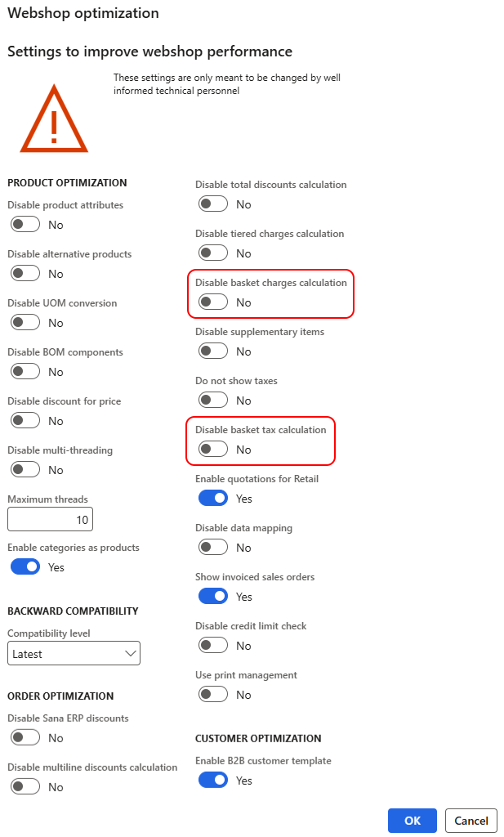Screen dimensions: 504x837
Task: Switch on Disable basket charges calculation
Action: point(213,302)
